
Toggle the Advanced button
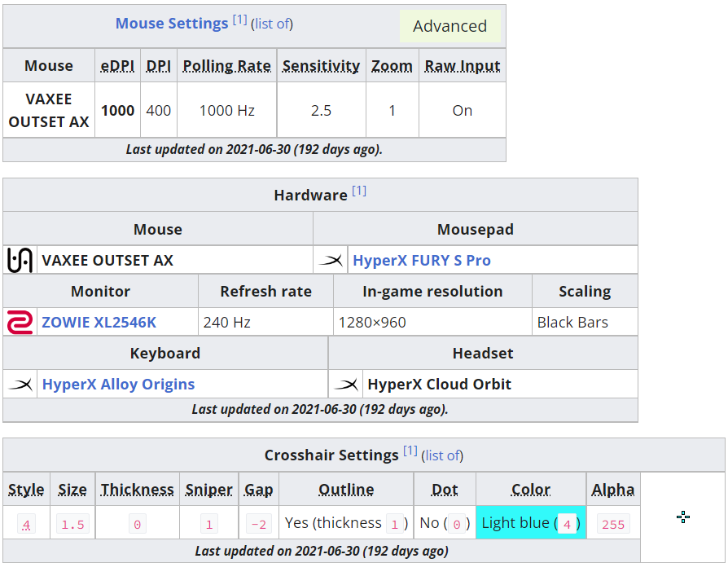[450, 26]
